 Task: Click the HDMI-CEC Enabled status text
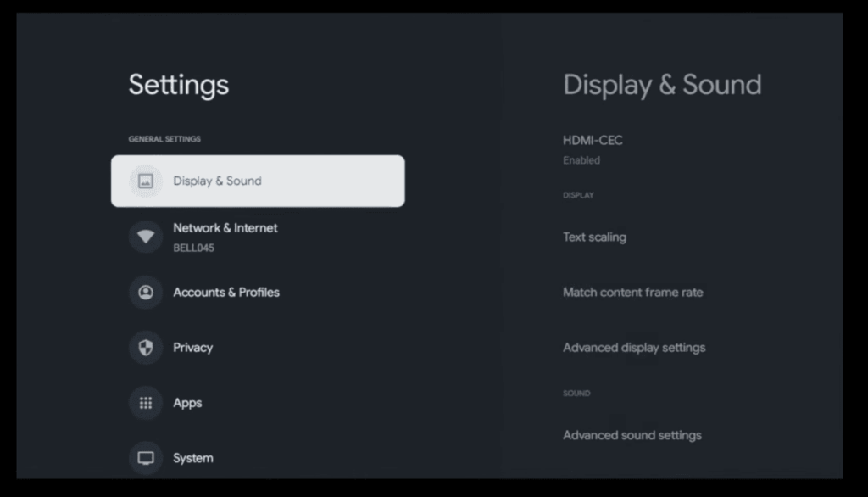point(581,160)
